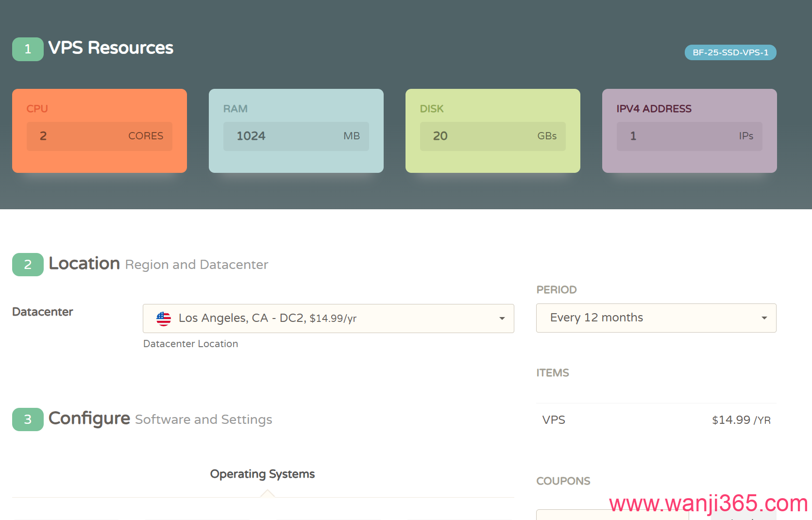Viewport: 812px width, 520px height.
Task: Select the RAM 1024 MB field
Action: [x=296, y=136]
